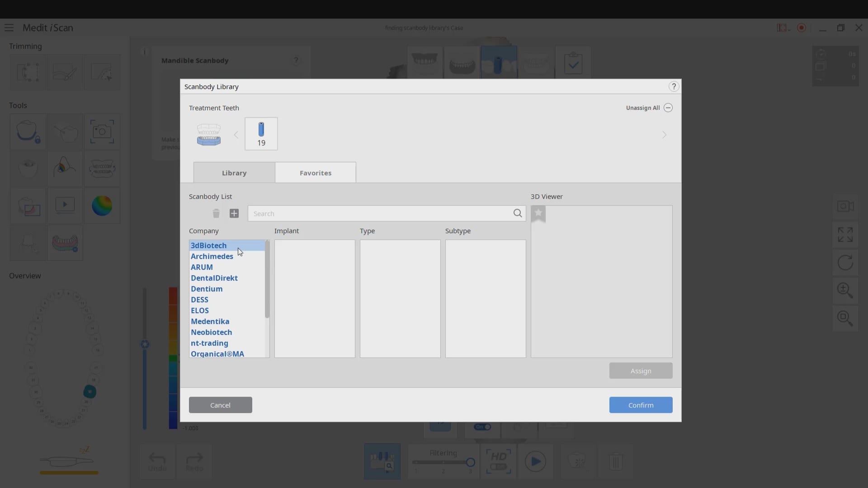Screen dimensions: 868x488
Task: Click the complete checkmark stage icon
Action: pos(573,64)
